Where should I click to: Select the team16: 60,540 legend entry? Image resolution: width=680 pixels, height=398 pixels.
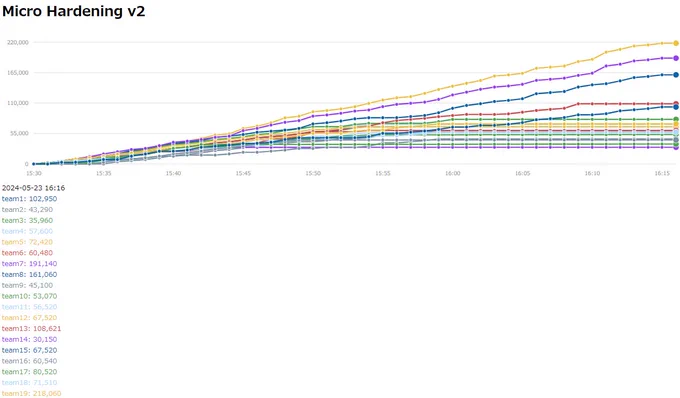(29, 361)
